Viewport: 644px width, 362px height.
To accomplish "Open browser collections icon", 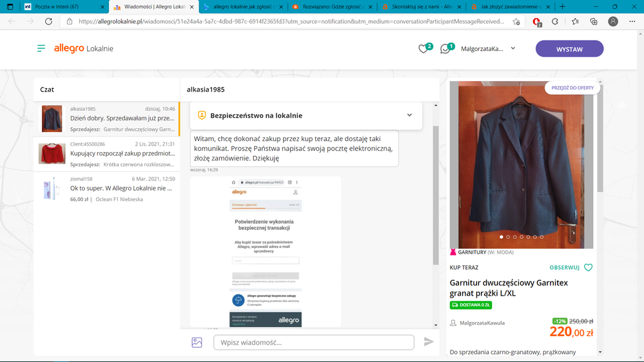I will tap(594, 21).
